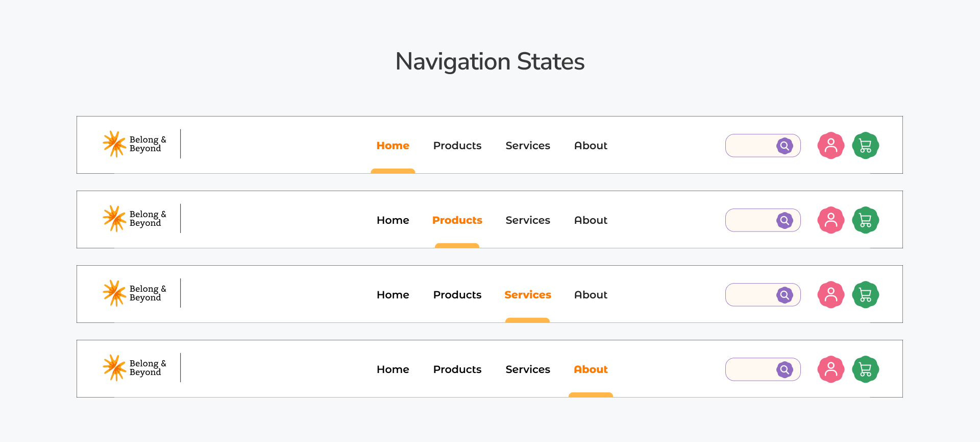Click the pink account icon in the fourth navbar
This screenshot has width=980, height=442.
831,369
